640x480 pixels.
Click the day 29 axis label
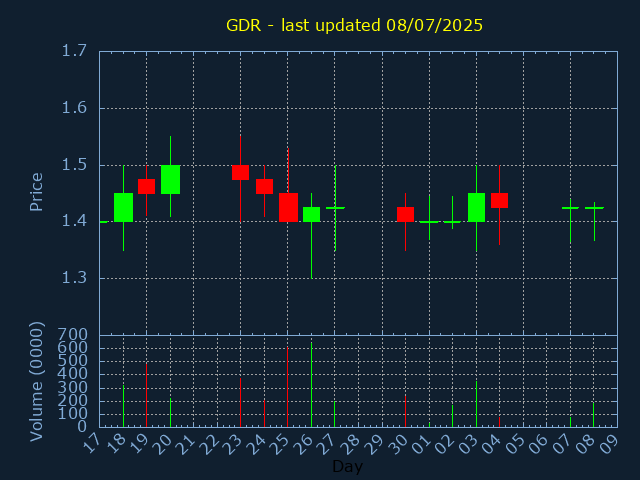[x=374, y=444]
